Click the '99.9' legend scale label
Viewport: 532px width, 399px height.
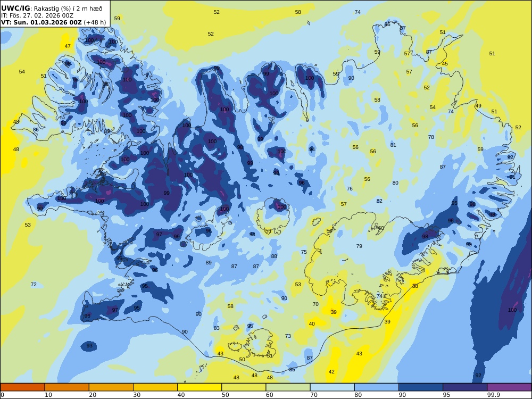493,395
